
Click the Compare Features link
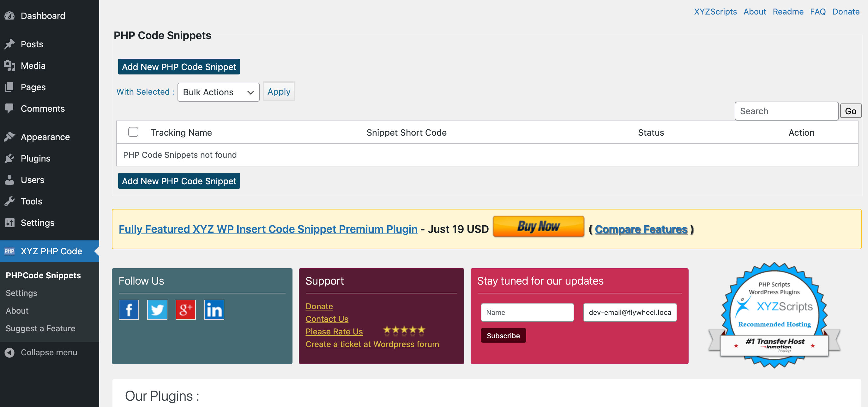(x=641, y=229)
